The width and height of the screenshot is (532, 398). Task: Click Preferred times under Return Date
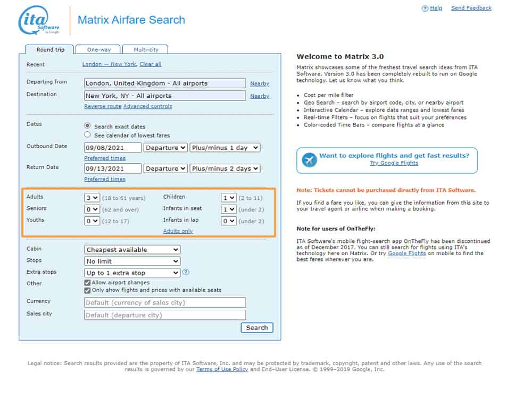105,179
